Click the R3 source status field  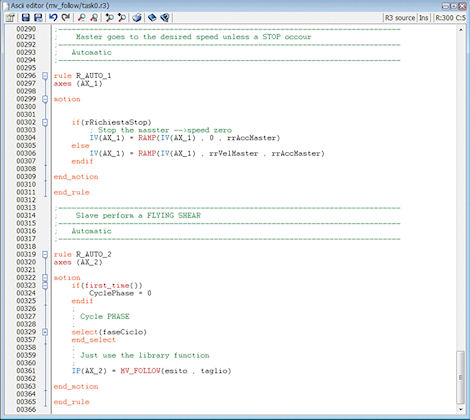[400, 18]
